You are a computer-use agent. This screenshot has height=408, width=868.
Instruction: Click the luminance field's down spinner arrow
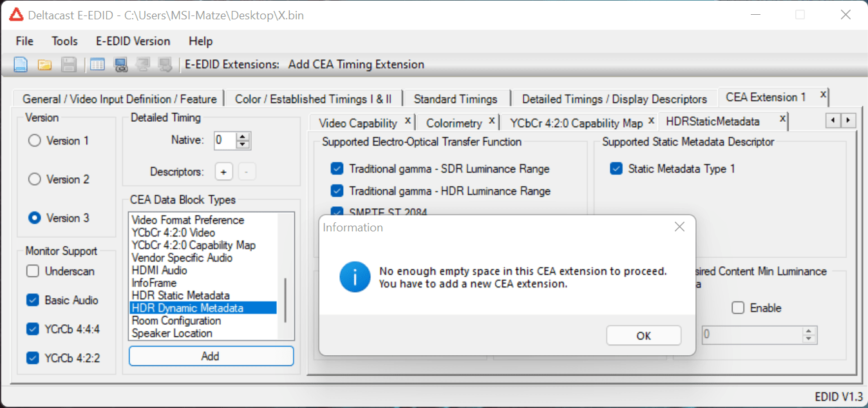click(x=809, y=338)
